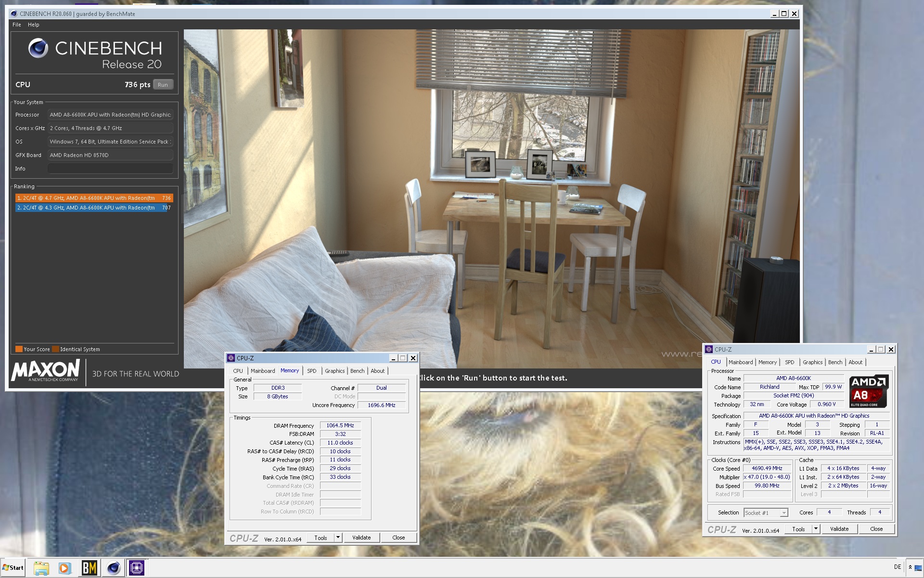Screen dimensions: 924x578
Task: Open the BenchMate taskbar icon
Action: click(x=89, y=568)
